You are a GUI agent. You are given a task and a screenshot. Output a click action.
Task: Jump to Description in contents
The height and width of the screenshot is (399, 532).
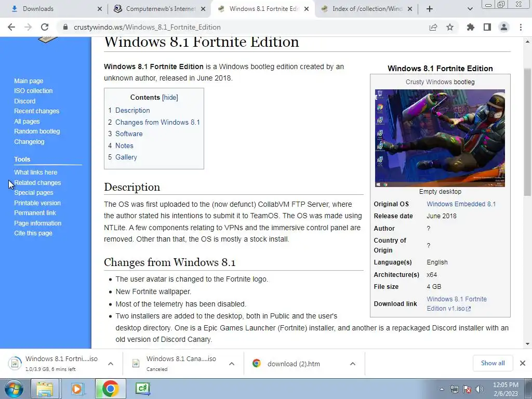(x=132, y=110)
